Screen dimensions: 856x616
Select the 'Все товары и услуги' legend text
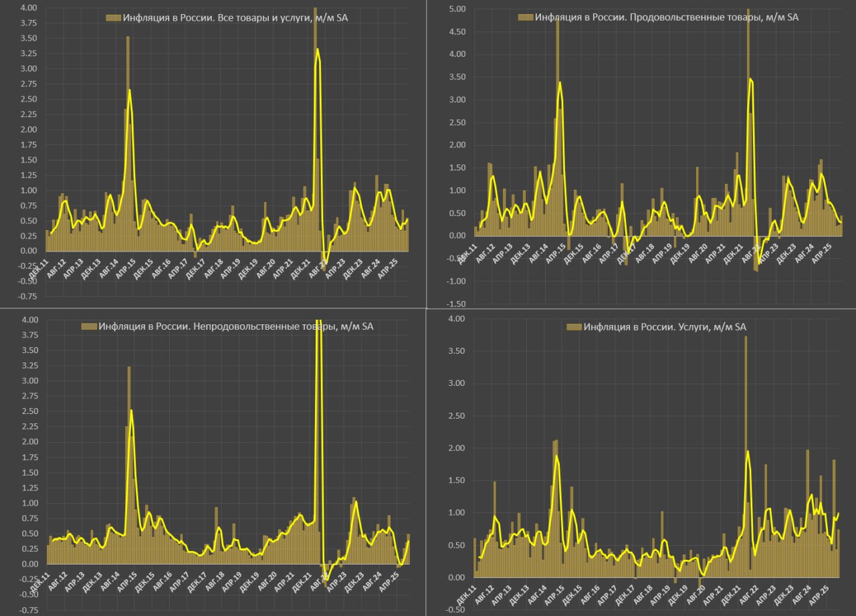235,18
